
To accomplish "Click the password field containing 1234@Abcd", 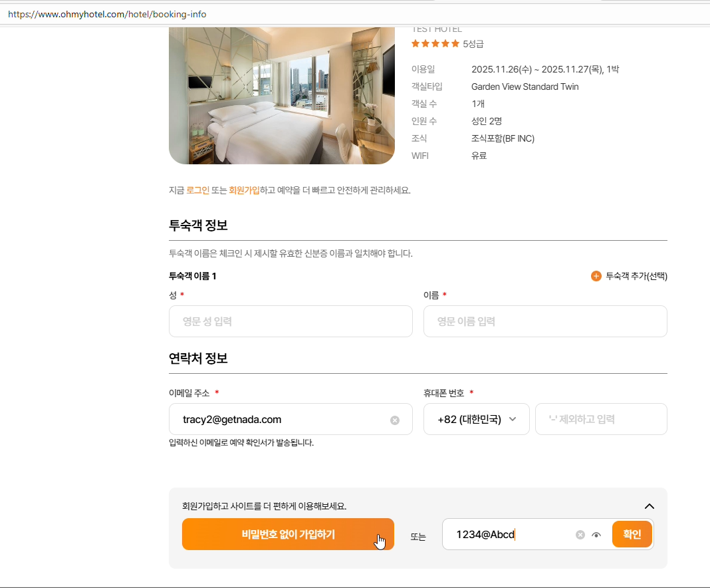I will tap(509, 534).
